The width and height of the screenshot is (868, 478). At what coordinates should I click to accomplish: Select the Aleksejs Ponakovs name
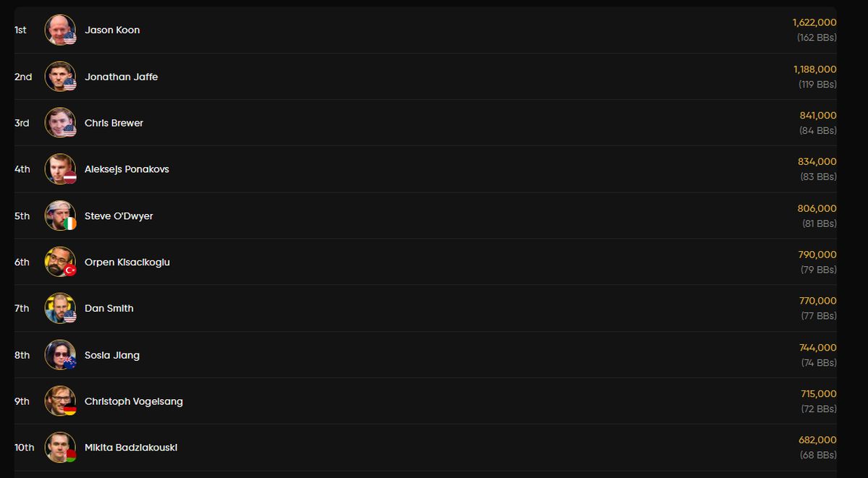click(127, 169)
